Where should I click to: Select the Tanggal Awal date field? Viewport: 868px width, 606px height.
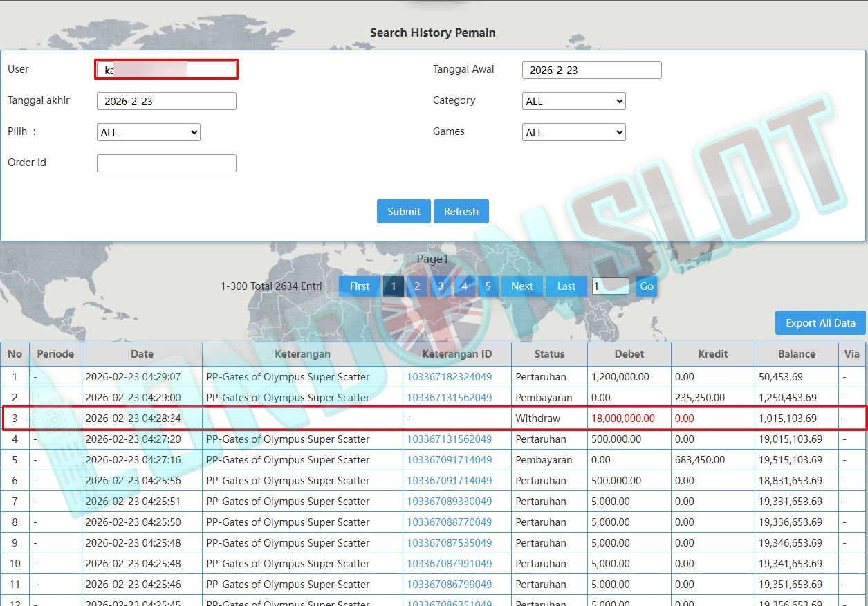pos(591,70)
